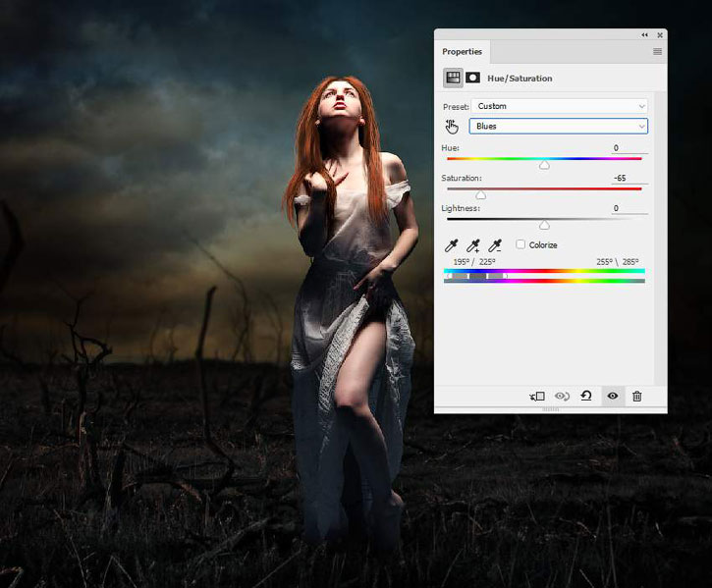Reset adjustment to defaults
712x588 pixels.
coord(586,396)
